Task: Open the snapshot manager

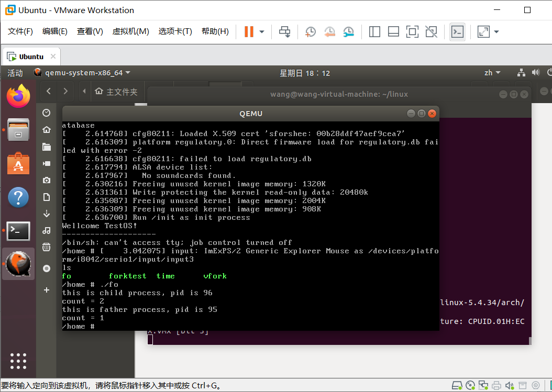Action: pos(348,32)
